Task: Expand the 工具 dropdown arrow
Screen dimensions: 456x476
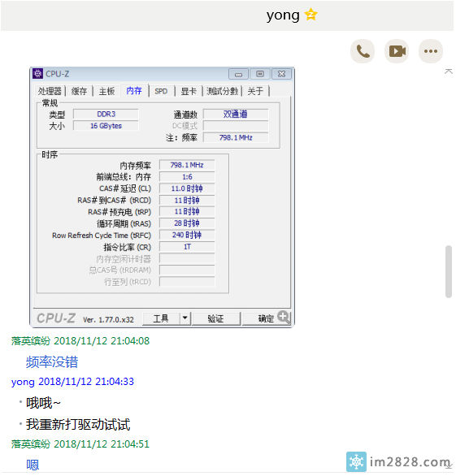Action: pos(185,318)
